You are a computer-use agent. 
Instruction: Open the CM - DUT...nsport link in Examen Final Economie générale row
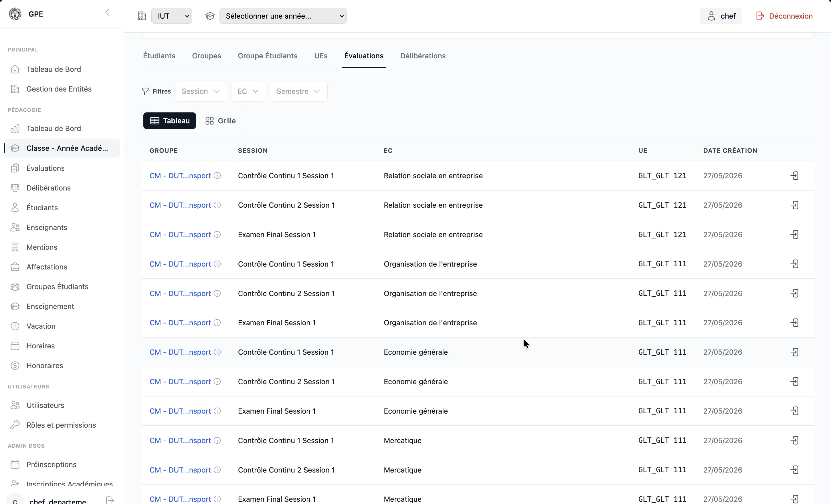[180, 411]
